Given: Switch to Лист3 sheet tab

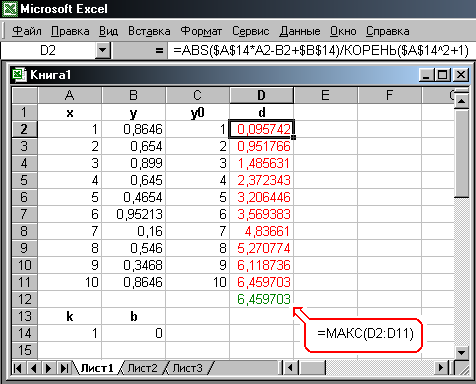Looking at the screenshot, I should click(x=187, y=368).
